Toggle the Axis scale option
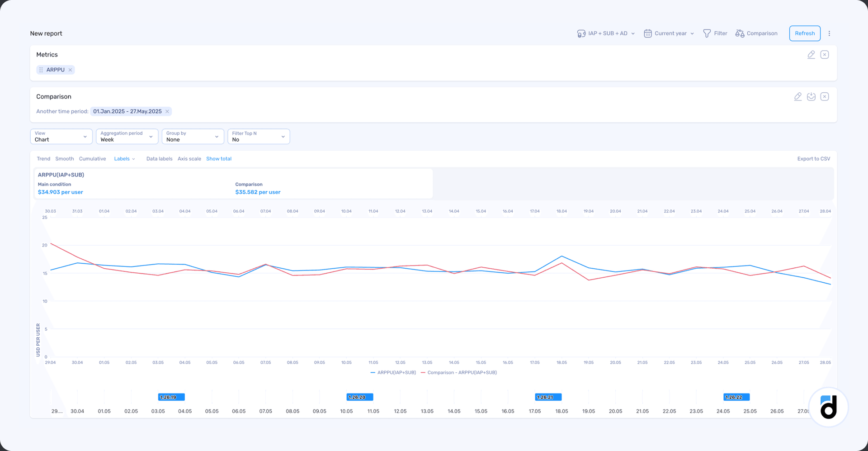Viewport: 868px width, 451px height. click(189, 159)
